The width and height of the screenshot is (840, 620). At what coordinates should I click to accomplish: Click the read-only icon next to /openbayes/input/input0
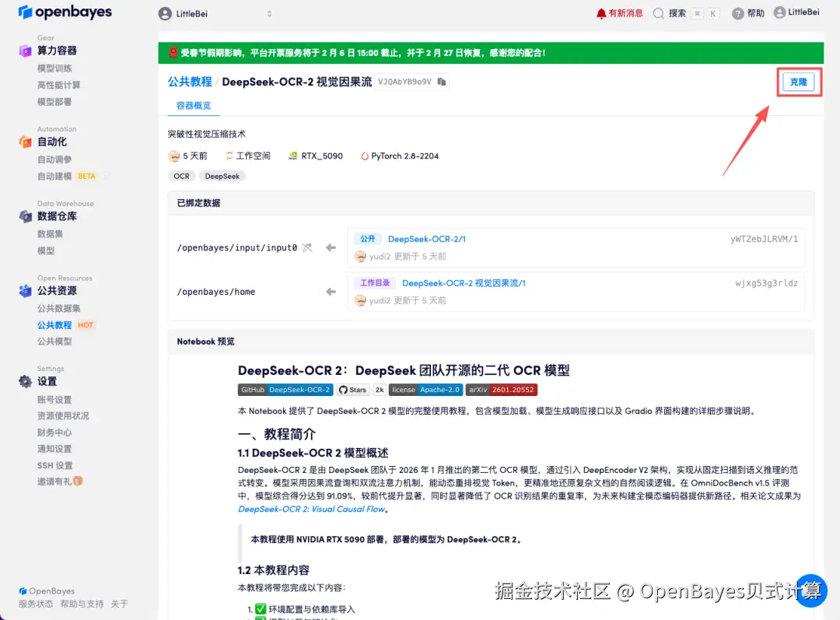[x=307, y=247]
